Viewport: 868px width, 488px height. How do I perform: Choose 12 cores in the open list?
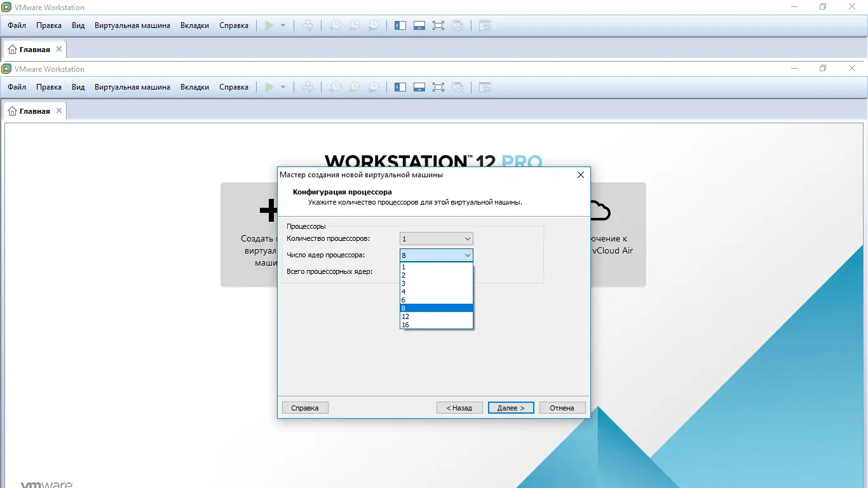[x=437, y=316]
